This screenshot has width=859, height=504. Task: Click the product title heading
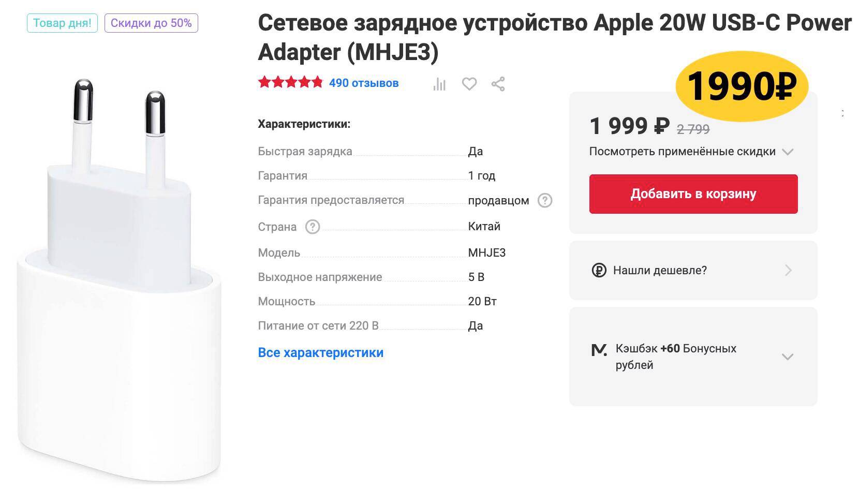coord(554,37)
